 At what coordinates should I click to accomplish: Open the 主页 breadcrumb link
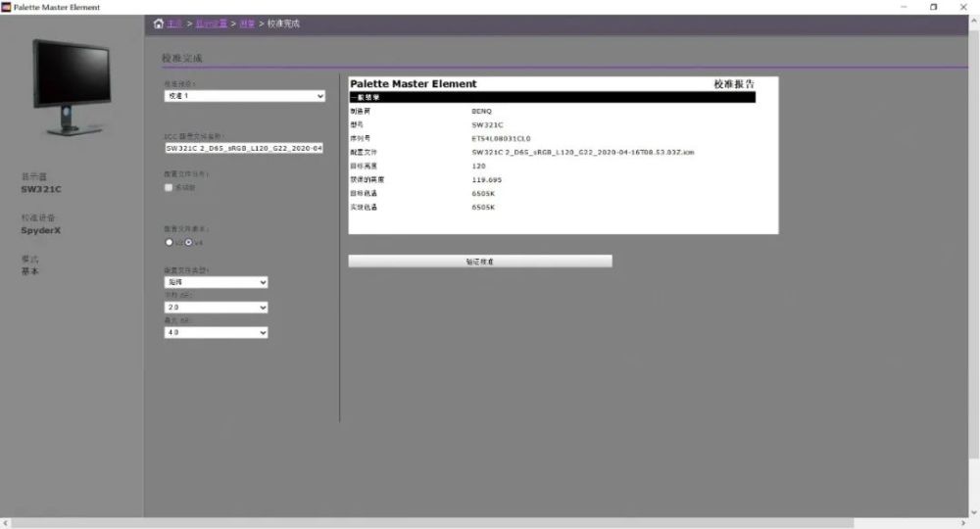click(175, 24)
